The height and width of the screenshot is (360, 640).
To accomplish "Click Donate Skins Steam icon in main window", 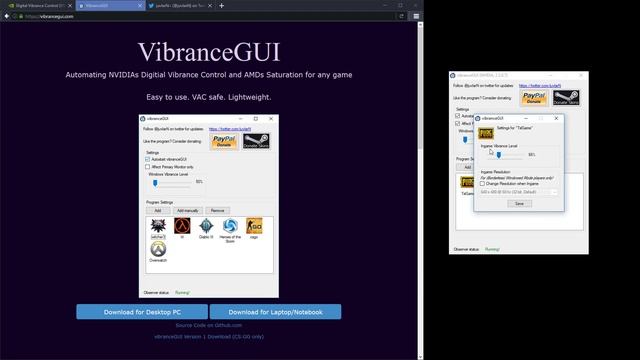I will [566, 98].
